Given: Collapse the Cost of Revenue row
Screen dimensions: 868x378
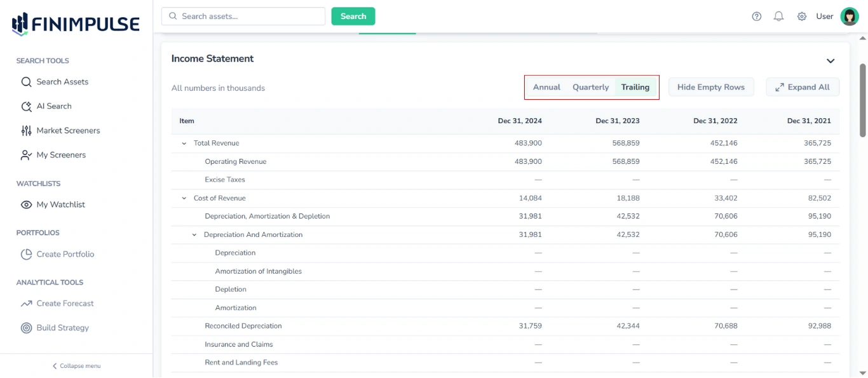Looking at the screenshot, I should point(184,198).
